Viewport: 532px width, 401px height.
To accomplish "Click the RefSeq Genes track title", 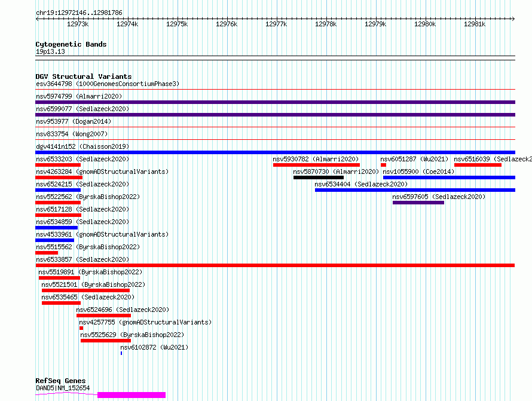I will point(60,381).
